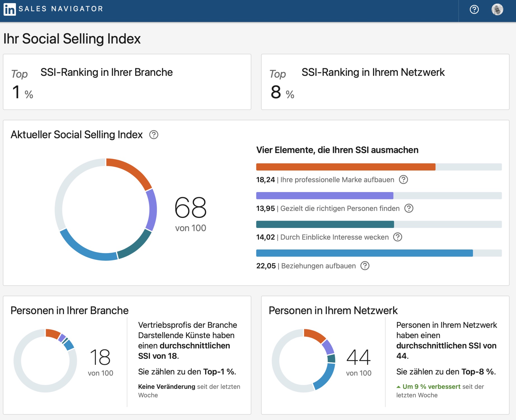Click the 'Ihr Social Selling Index' page title

[x=72, y=39]
